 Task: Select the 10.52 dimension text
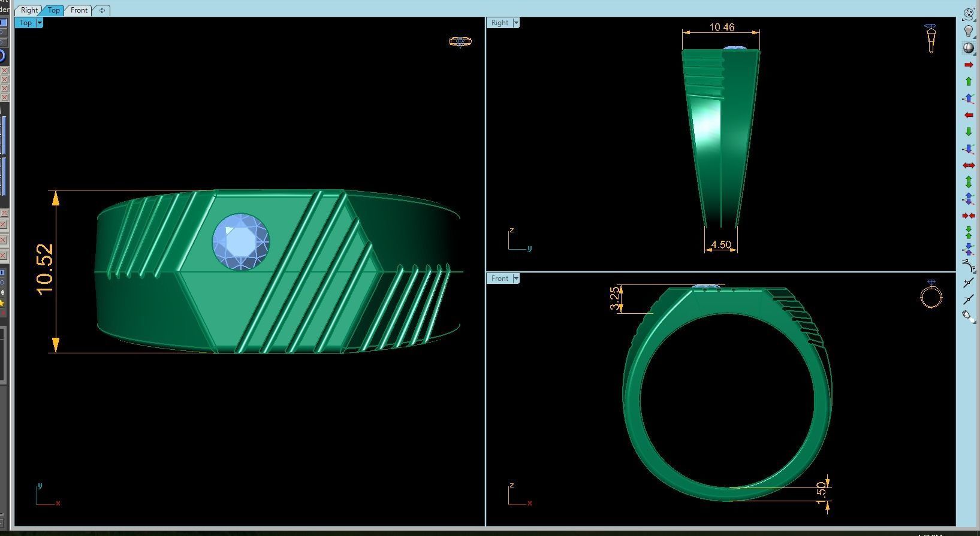45,269
